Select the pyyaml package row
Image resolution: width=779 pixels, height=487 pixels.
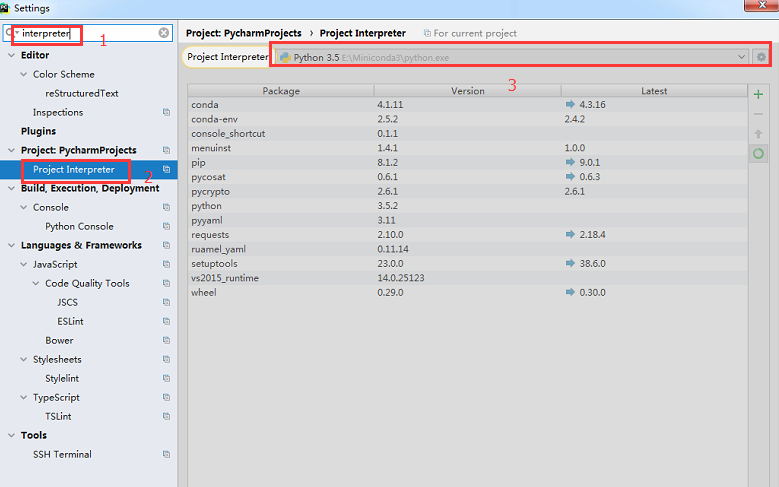pos(467,220)
